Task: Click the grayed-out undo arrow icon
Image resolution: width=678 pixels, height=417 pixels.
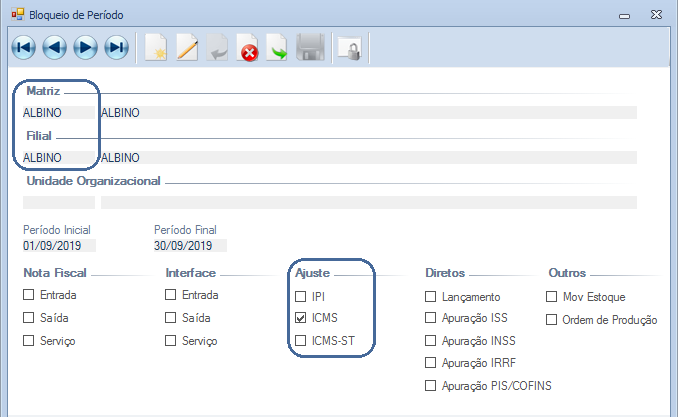Action: pyautogui.click(x=217, y=47)
